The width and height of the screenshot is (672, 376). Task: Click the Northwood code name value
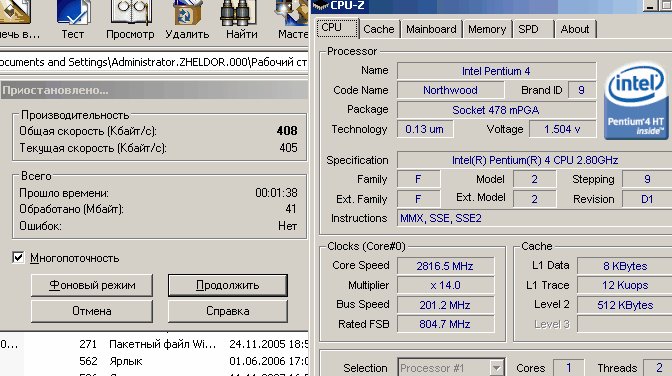coord(450,90)
